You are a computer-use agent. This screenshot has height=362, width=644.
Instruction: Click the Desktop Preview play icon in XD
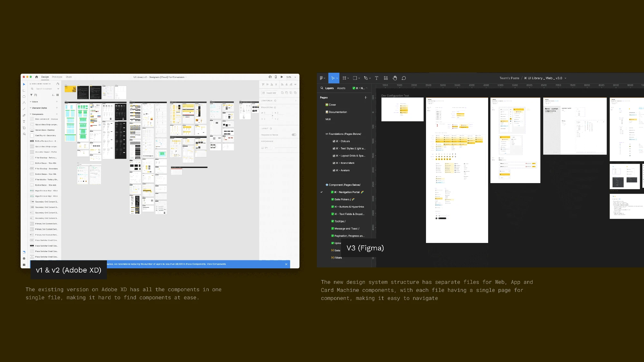[282, 77]
